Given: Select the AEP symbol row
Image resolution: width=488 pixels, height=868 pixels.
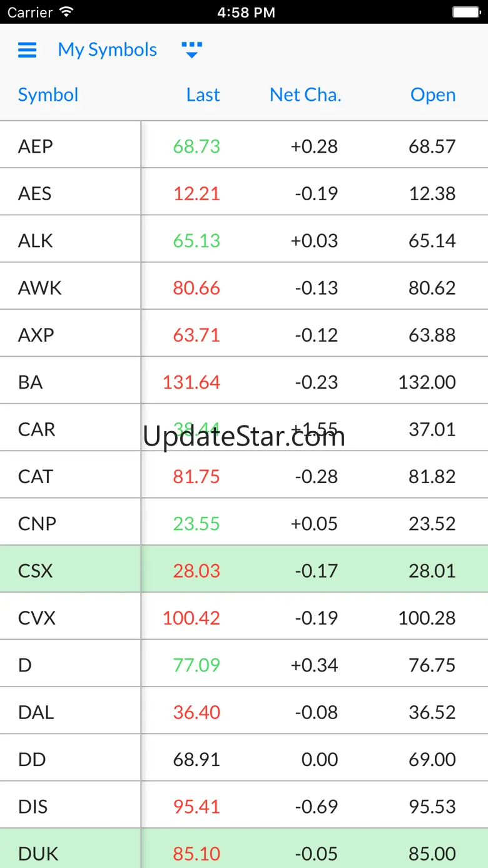Looking at the screenshot, I should tap(244, 145).
